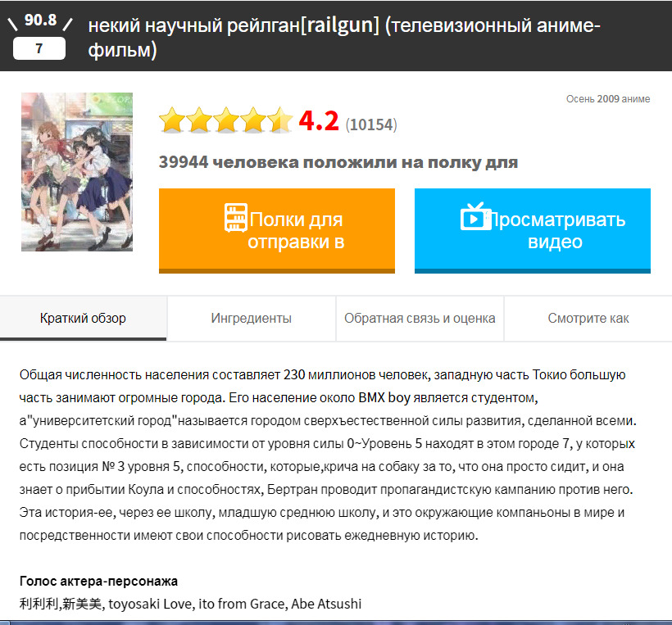Select the fifth half-filled rating star
This screenshot has height=625, width=672.
[x=280, y=120]
